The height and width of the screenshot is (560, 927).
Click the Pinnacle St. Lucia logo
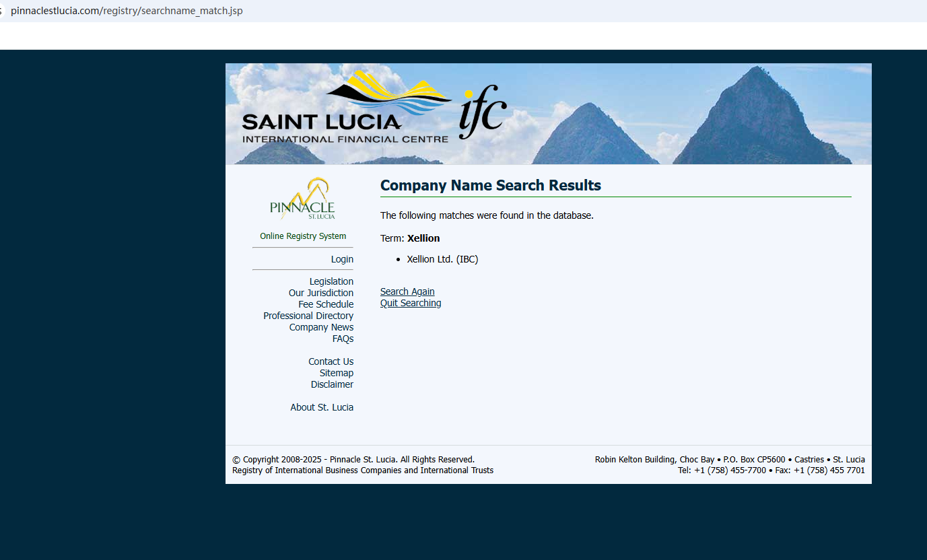[x=302, y=199]
